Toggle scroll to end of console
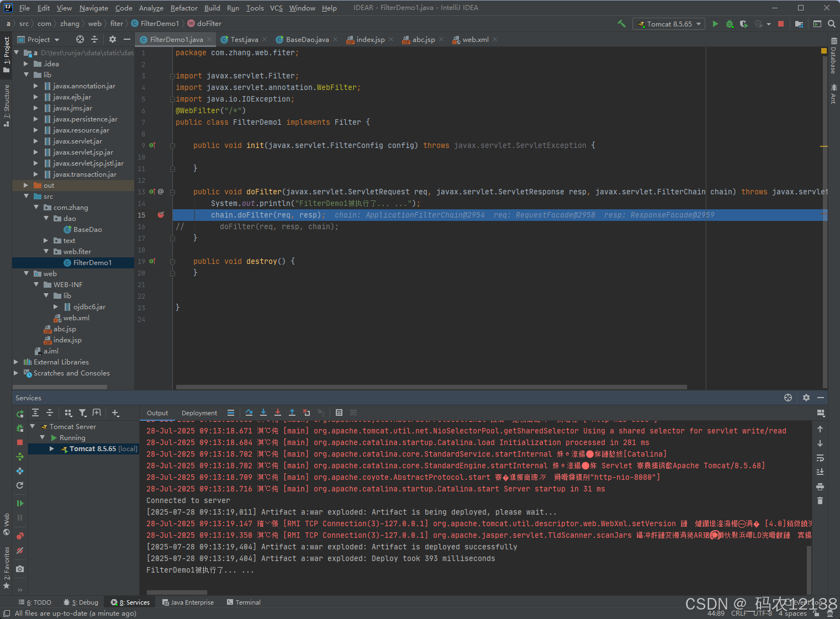This screenshot has height=619, width=840. [820, 472]
